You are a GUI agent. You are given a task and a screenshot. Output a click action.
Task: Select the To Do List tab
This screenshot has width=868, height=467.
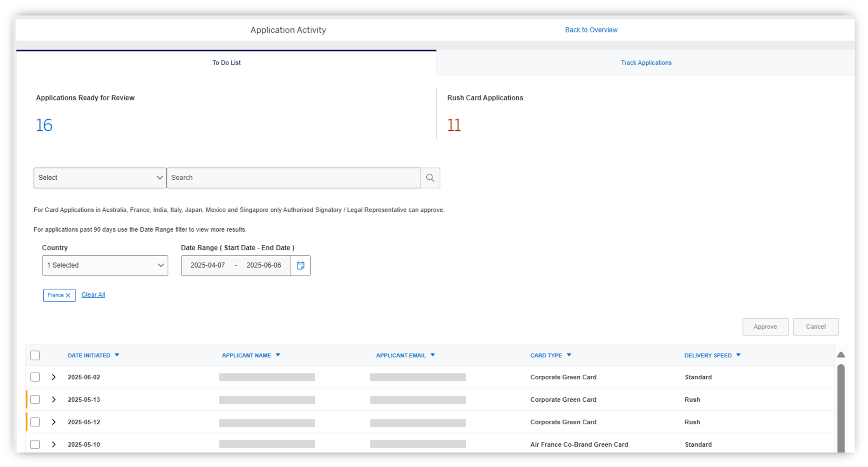[x=226, y=63]
